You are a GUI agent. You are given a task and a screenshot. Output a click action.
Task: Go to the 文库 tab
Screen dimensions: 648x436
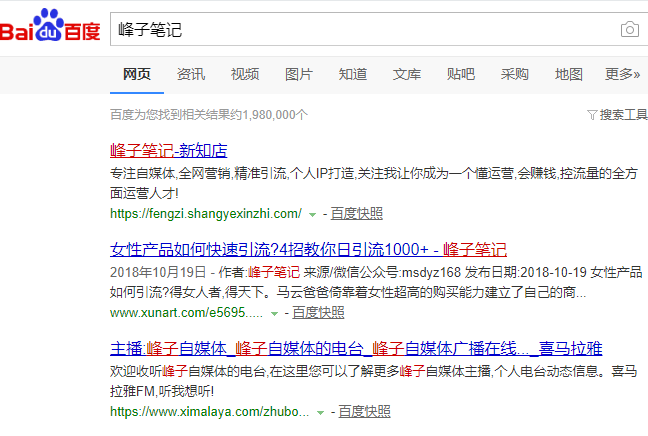click(x=407, y=74)
